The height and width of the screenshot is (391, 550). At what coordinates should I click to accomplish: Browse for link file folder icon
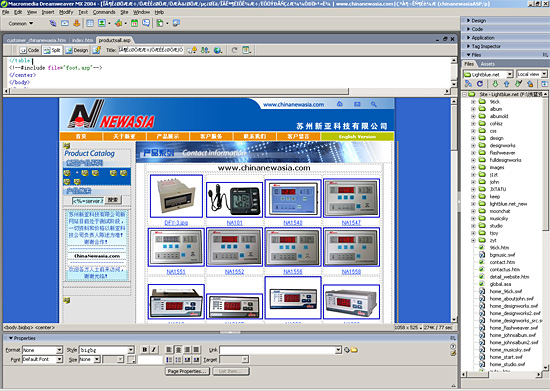[x=355, y=350]
